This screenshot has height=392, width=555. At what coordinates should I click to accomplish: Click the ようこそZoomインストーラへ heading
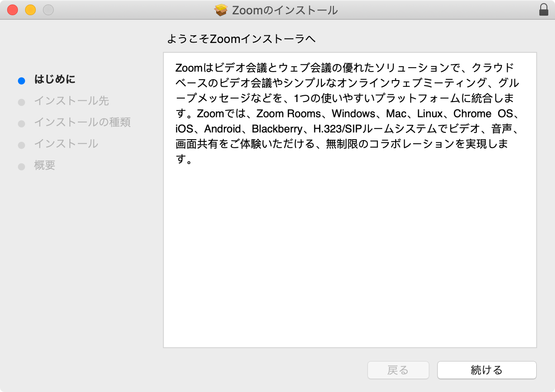point(242,39)
